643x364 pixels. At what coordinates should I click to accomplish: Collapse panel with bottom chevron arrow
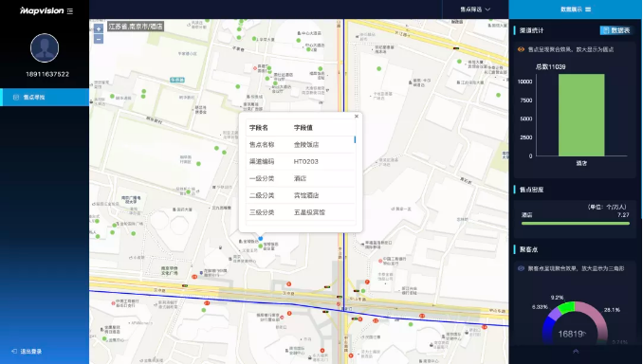coord(576,352)
